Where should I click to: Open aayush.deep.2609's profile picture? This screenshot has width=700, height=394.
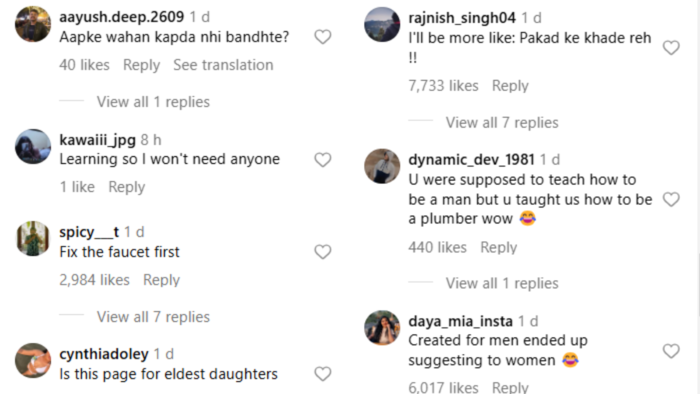(x=33, y=24)
